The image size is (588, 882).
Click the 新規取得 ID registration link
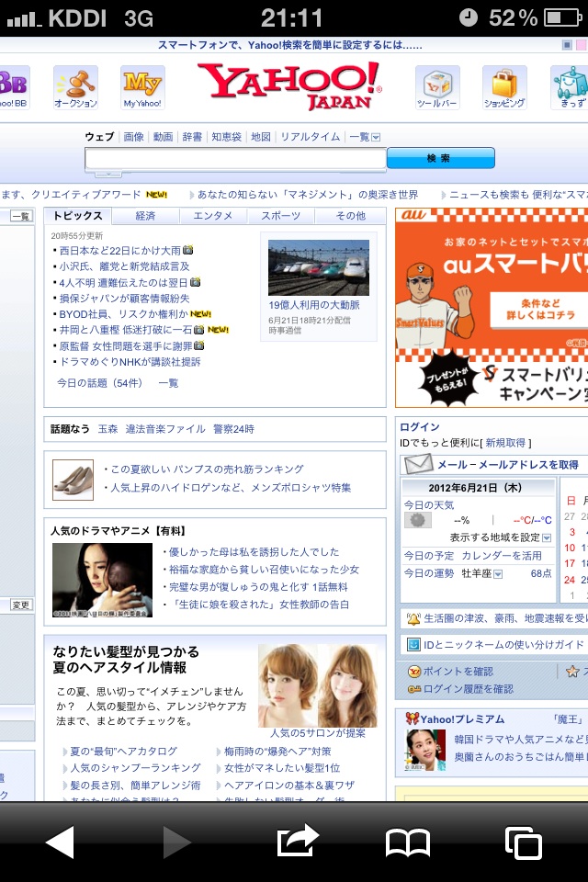505,443
